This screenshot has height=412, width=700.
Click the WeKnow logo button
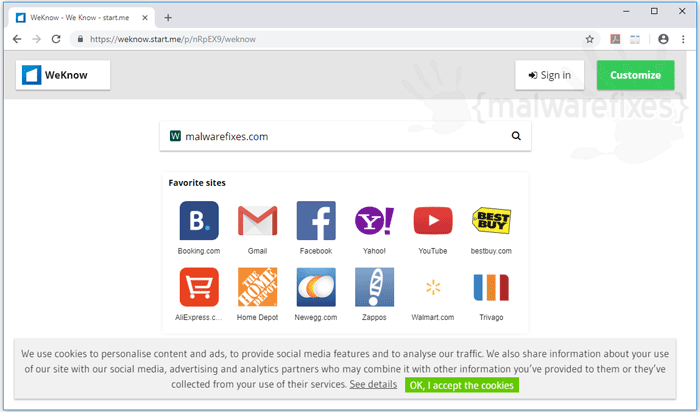(63, 75)
